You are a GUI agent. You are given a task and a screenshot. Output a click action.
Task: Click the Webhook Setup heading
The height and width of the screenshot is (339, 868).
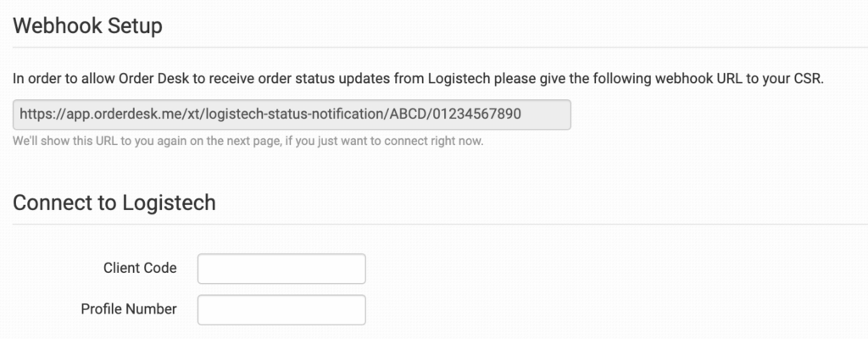coord(87,25)
